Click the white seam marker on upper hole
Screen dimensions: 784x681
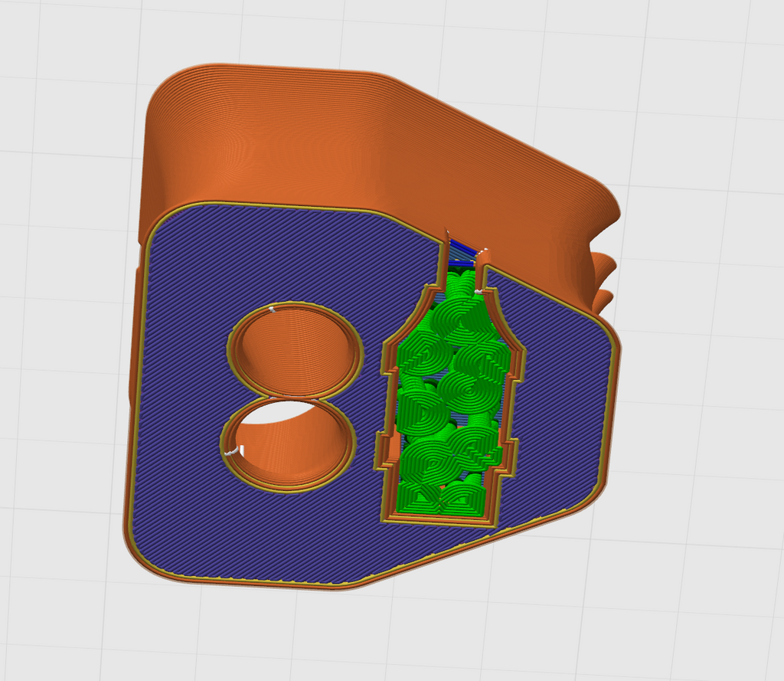(x=272, y=309)
